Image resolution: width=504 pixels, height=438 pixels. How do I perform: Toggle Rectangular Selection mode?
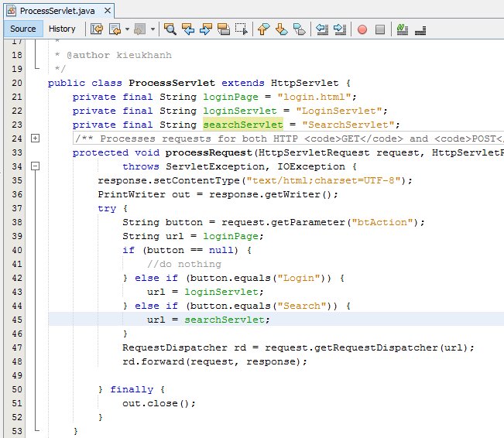[241, 29]
